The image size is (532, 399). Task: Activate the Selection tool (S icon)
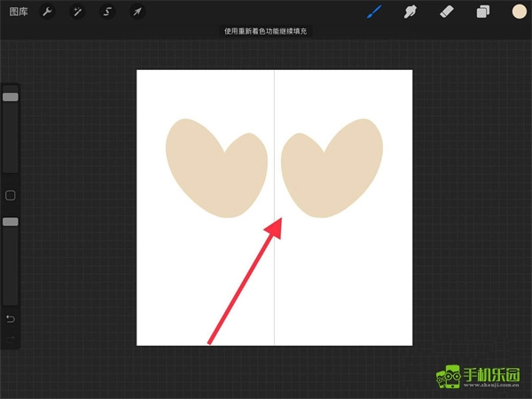(x=107, y=12)
